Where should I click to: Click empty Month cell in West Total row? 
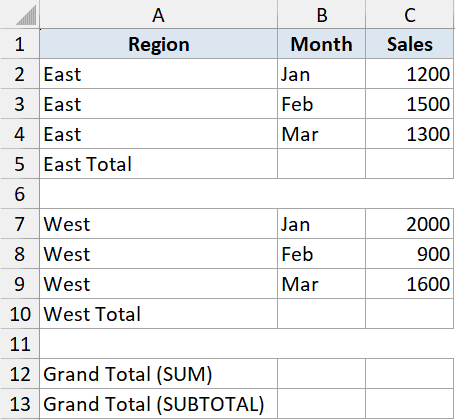click(321, 314)
